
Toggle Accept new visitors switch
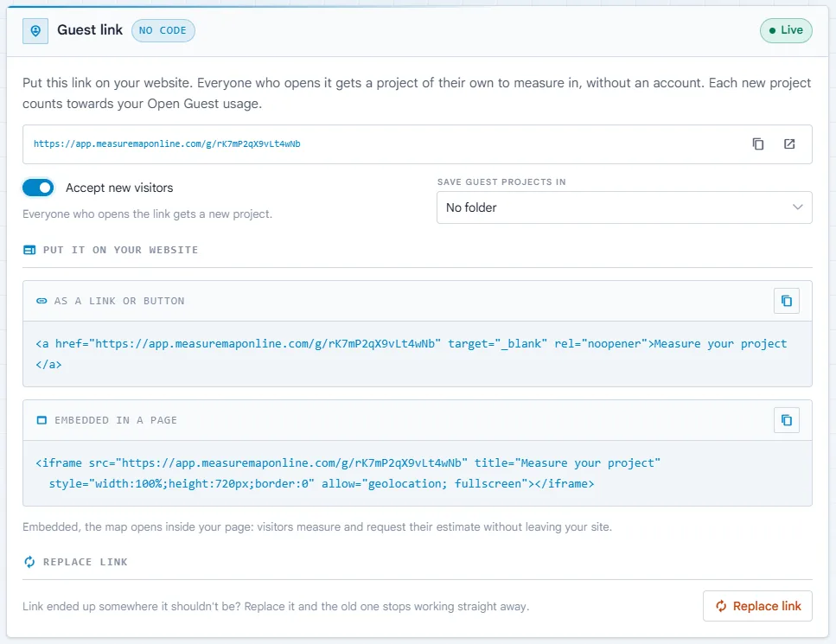click(38, 188)
